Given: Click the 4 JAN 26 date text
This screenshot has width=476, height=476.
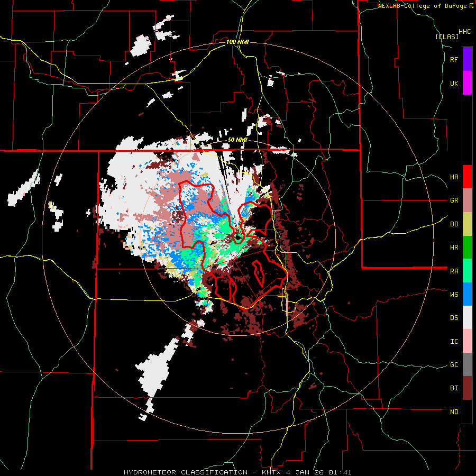Looking at the screenshot, I should tap(304, 472).
